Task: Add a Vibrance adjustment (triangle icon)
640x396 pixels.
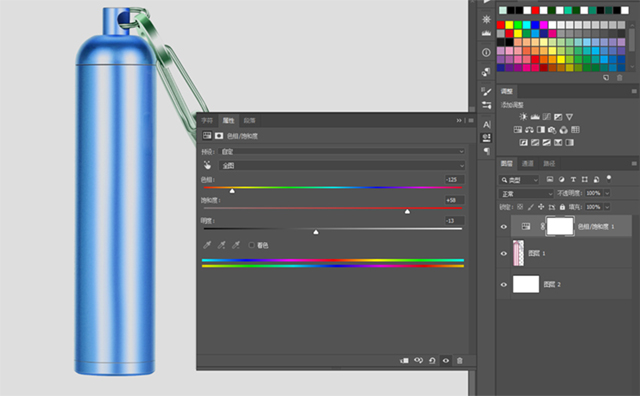Action: [569, 117]
